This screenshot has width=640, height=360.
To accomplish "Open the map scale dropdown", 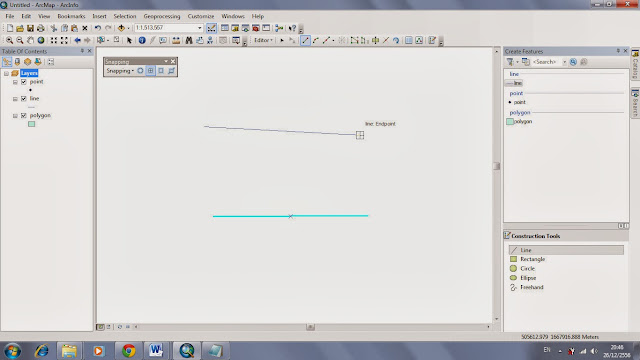I will click(200, 28).
